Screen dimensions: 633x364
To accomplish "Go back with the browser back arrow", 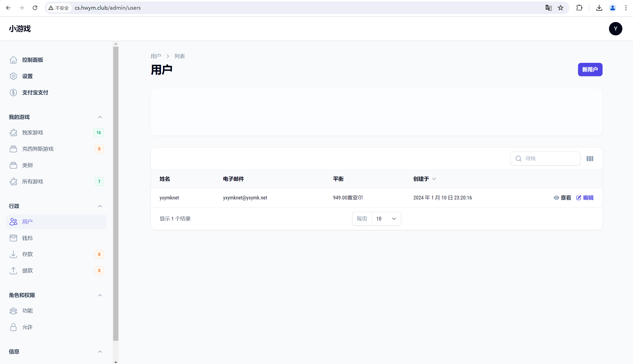I will (x=8, y=8).
